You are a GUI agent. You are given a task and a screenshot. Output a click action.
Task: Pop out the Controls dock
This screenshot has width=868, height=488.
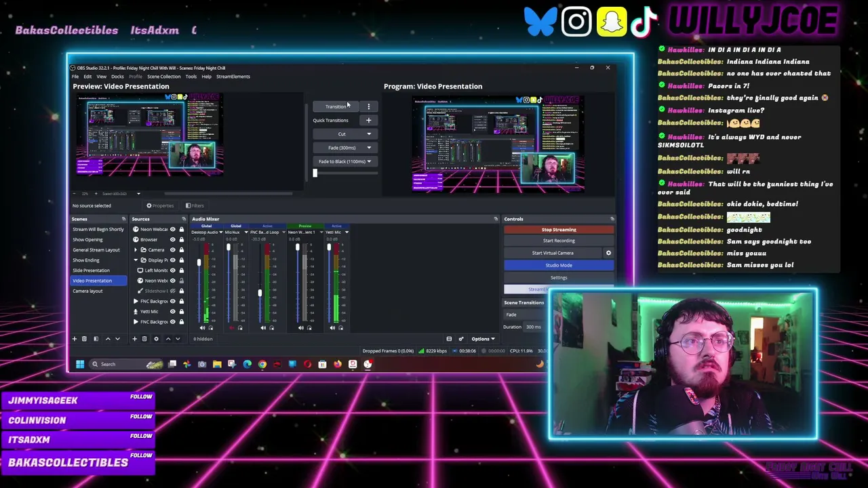click(x=612, y=219)
